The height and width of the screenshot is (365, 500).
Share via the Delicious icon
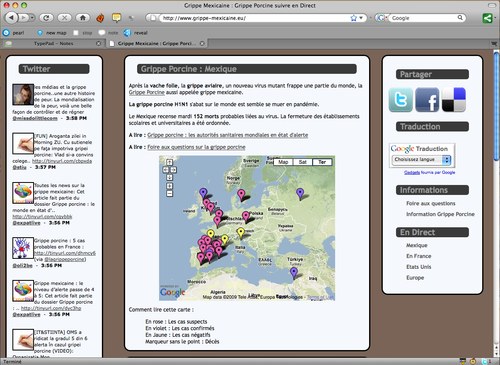[x=454, y=100]
